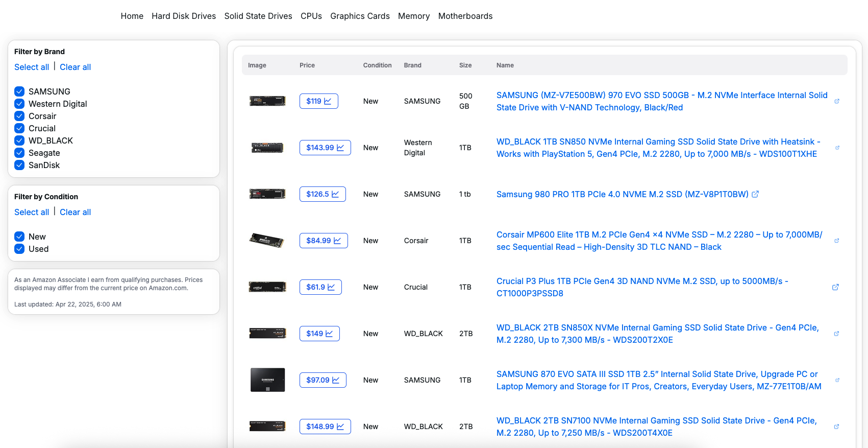868x448 pixels.
Task: Open Samsung 980 PRO 1TB product link
Action: [623, 194]
